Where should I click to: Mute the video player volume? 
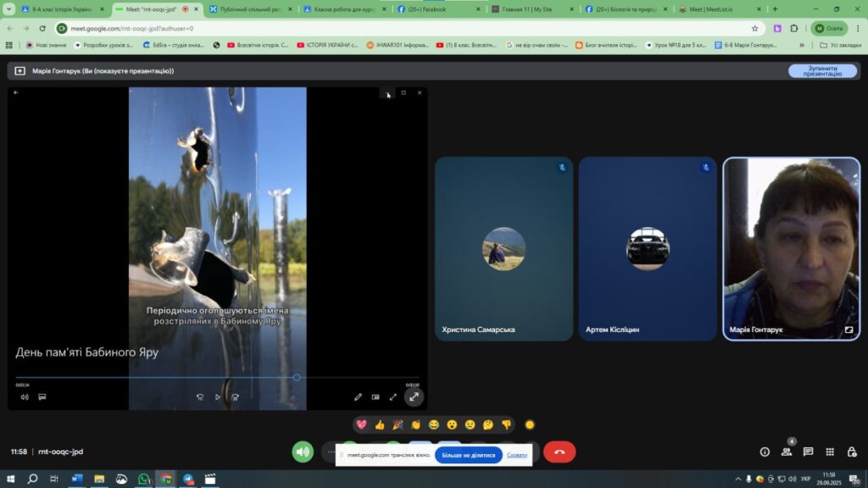[24, 396]
